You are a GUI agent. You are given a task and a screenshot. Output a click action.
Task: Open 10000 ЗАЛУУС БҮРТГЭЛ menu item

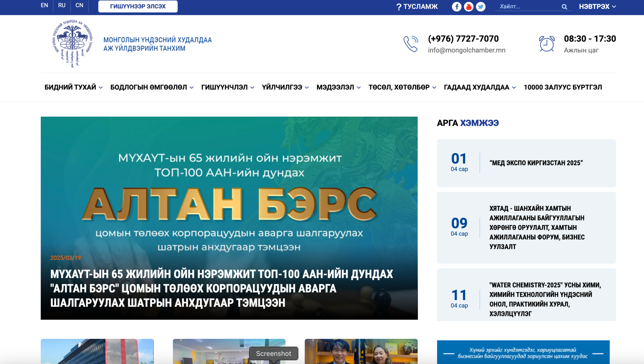[x=563, y=87]
